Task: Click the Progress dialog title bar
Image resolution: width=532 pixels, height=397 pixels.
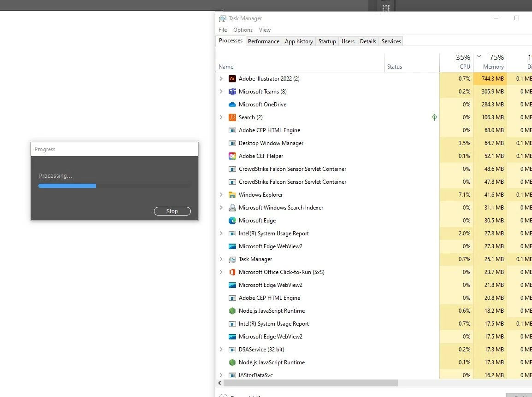Action: click(114, 149)
